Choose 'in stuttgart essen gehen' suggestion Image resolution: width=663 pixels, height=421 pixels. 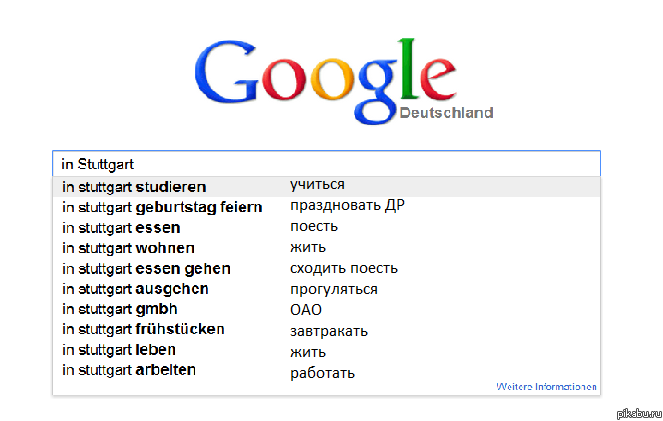coord(146,269)
